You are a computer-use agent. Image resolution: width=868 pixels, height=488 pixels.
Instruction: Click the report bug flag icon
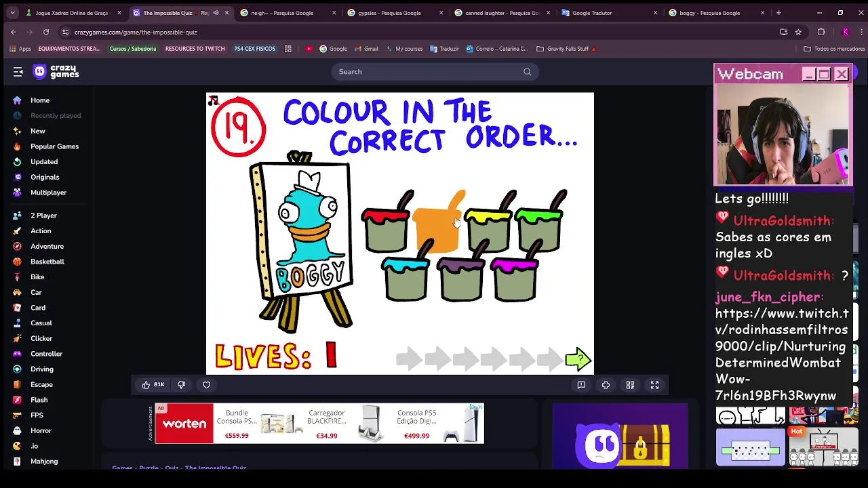pos(581,385)
